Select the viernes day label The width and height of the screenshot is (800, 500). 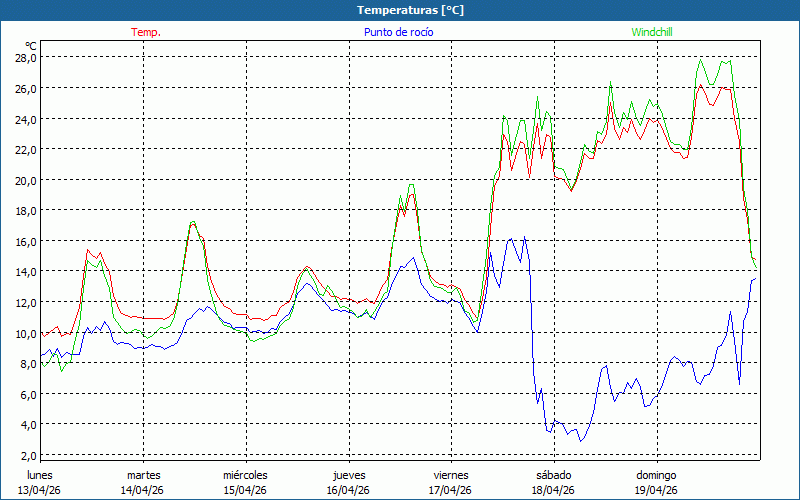(451, 475)
